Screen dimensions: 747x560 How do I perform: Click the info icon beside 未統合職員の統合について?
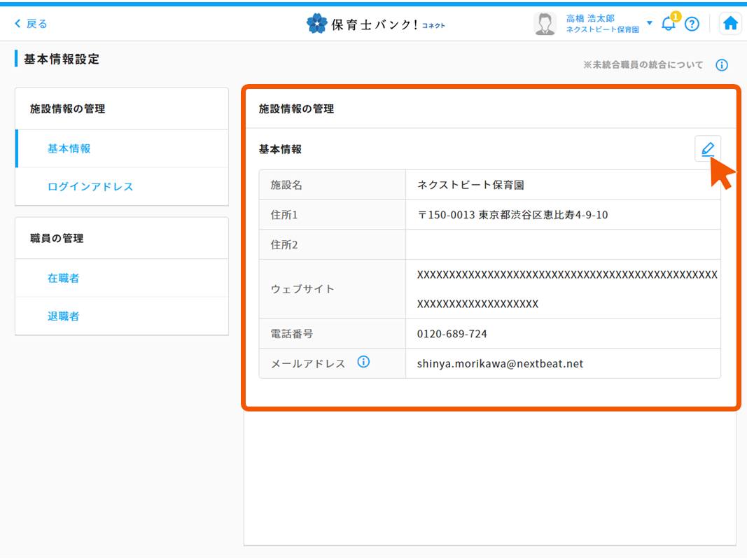tap(722, 64)
